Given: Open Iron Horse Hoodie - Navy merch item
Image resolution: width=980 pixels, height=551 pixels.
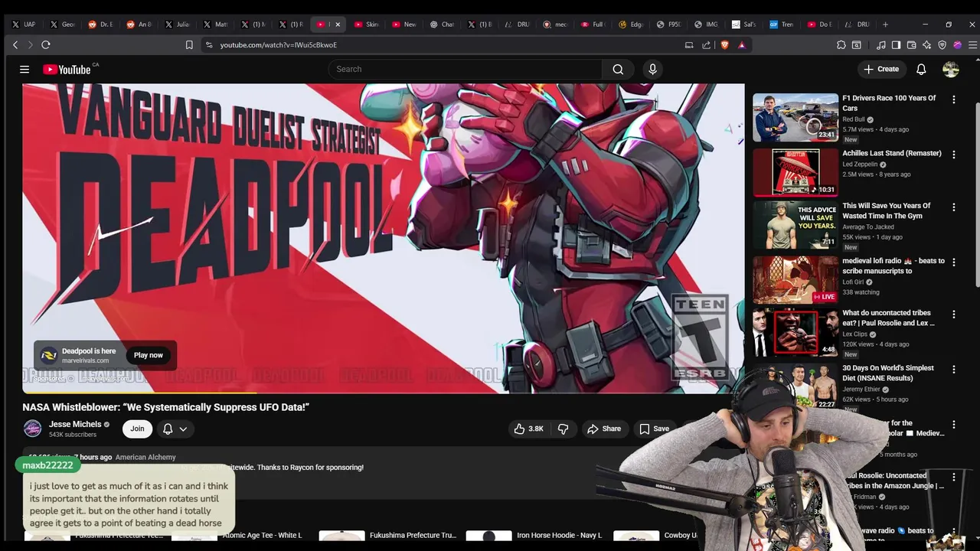Looking at the screenshot, I should 560,536.
